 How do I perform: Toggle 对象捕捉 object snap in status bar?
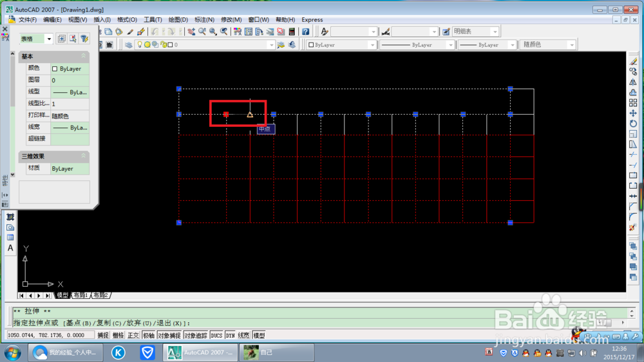coord(169,336)
